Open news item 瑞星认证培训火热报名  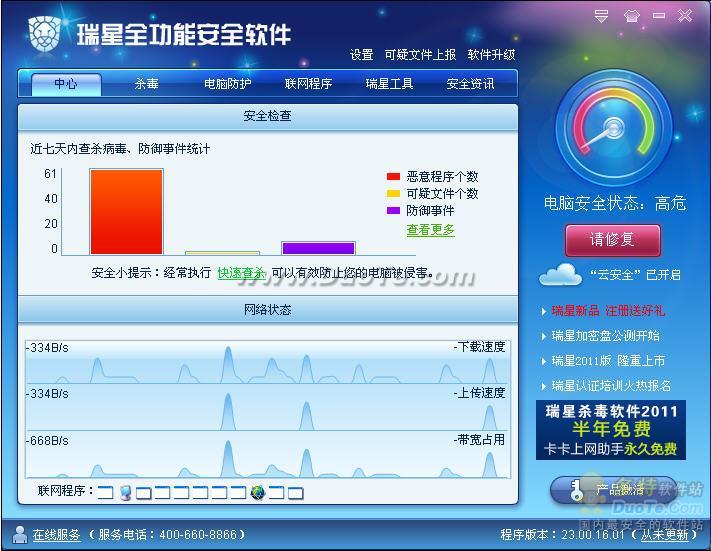[x=611, y=385]
